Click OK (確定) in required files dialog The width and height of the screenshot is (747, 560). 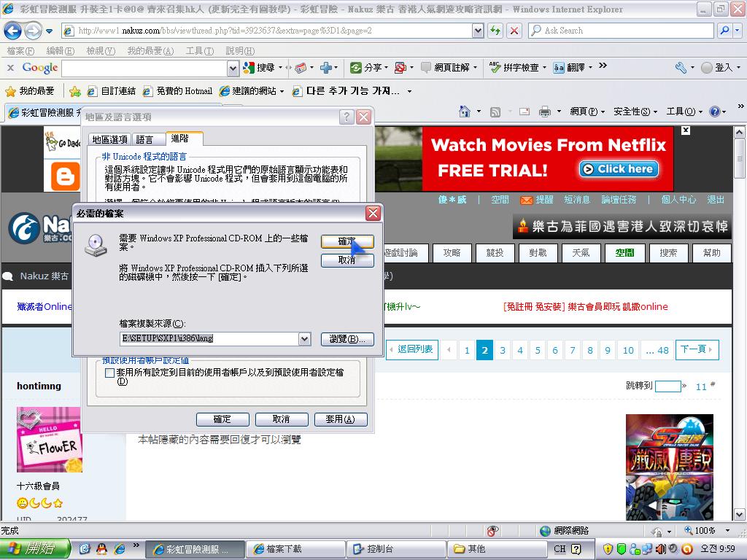347,241
